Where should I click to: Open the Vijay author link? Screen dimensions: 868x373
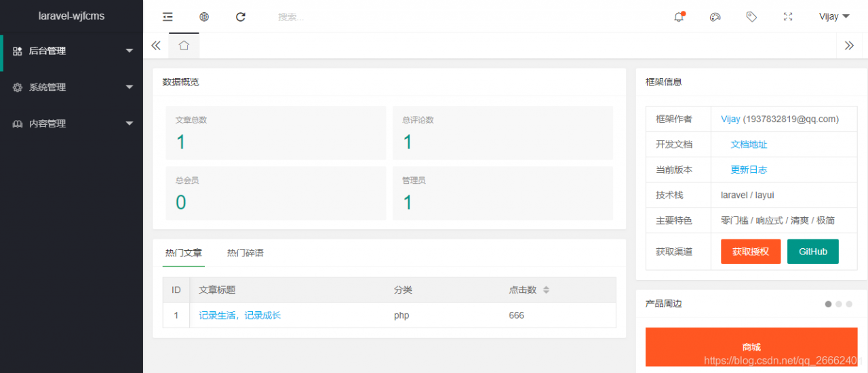(x=730, y=119)
